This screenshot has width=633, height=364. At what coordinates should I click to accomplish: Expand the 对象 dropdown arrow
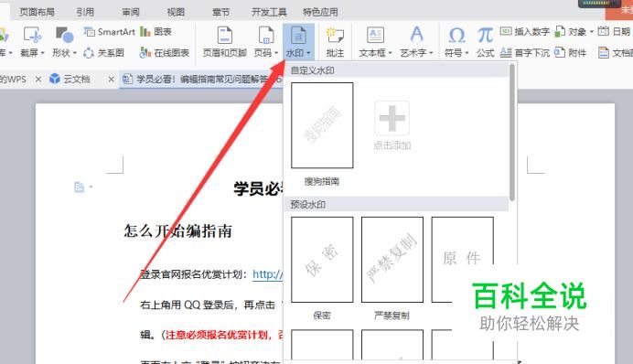(x=592, y=32)
